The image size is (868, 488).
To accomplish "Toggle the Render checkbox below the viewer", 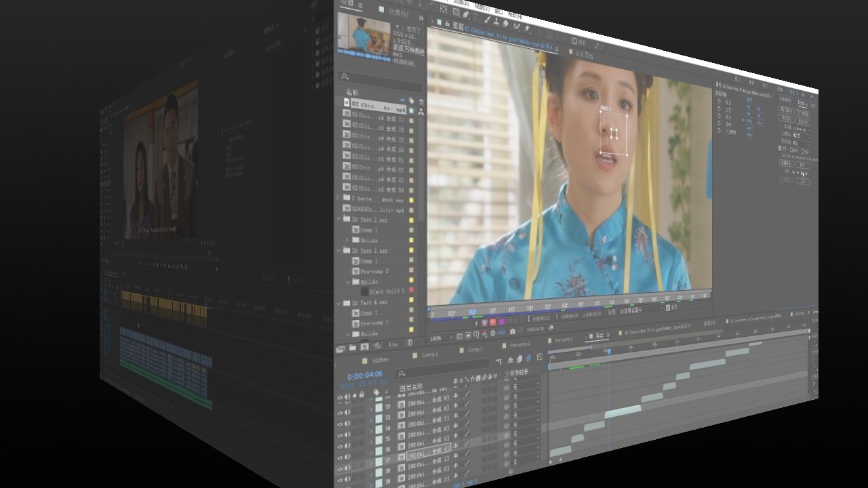I will pyautogui.click(x=668, y=308).
